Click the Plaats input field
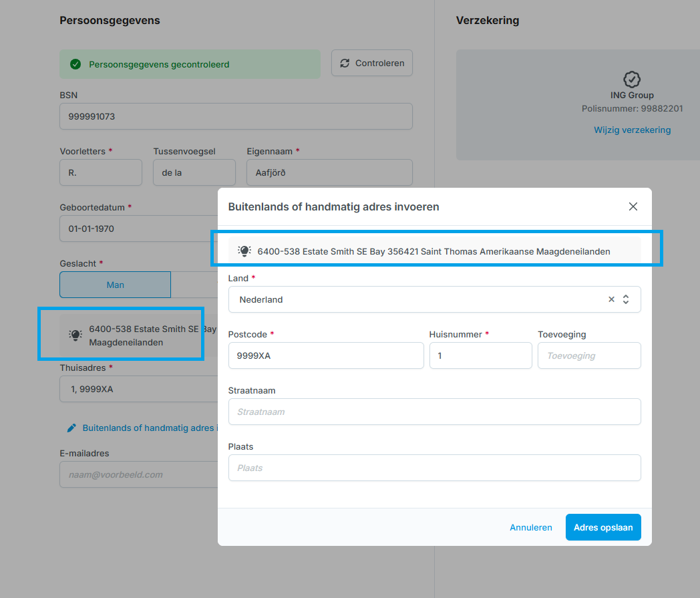The width and height of the screenshot is (700, 598). coord(435,468)
